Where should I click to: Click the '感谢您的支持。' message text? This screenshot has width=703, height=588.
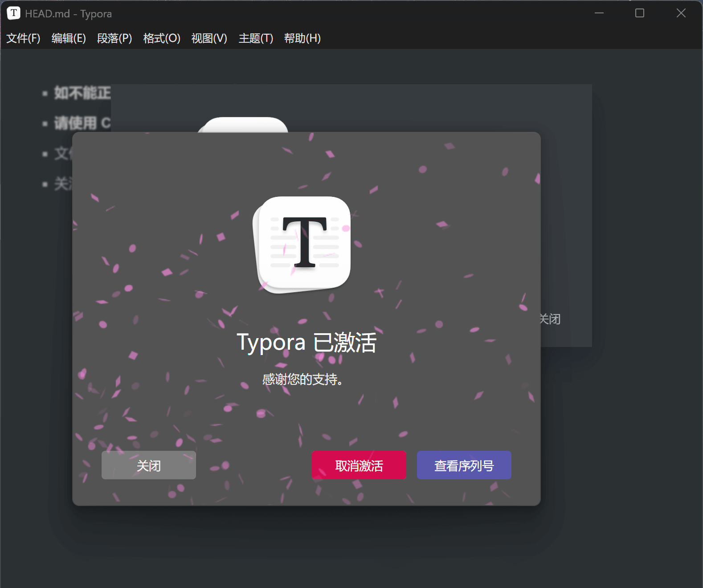pos(302,380)
